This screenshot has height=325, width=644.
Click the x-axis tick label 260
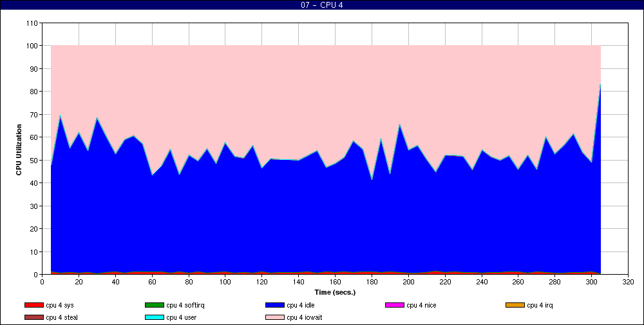(x=518, y=282)
